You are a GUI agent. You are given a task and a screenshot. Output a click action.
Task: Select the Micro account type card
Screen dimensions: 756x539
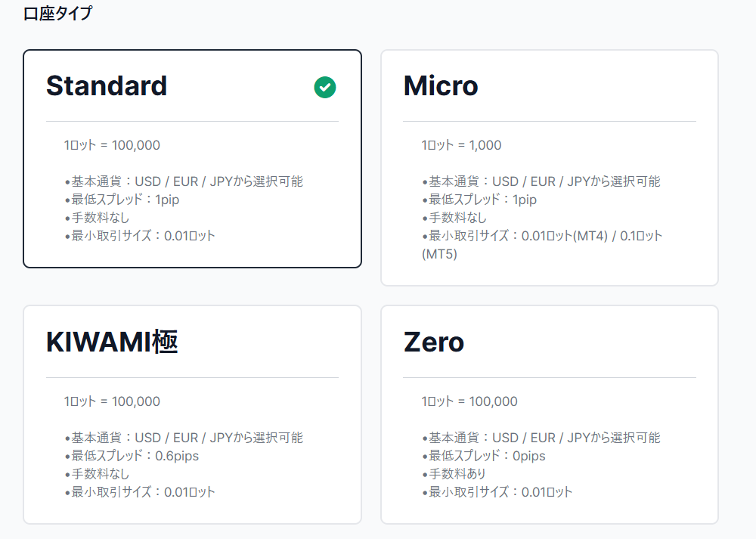coord(550,168)
